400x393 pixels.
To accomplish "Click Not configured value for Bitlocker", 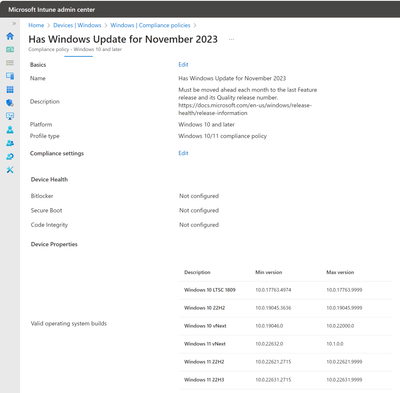I will pyautogui.click(x=199, y=196).
